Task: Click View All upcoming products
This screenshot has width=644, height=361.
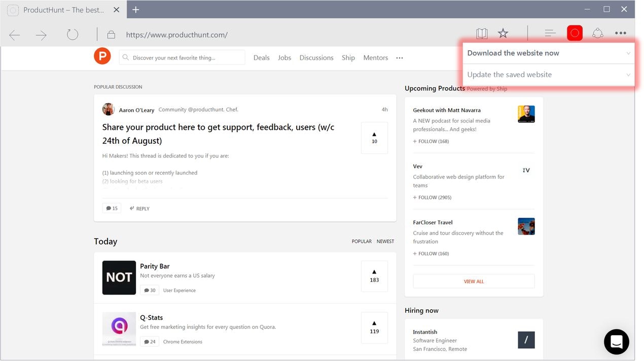Action: click(x=474, y=281)
